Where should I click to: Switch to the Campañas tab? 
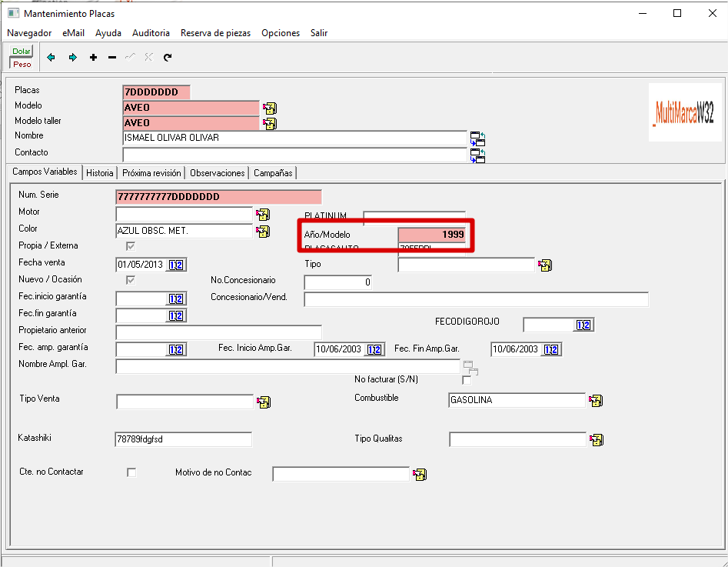coord(273,173)
